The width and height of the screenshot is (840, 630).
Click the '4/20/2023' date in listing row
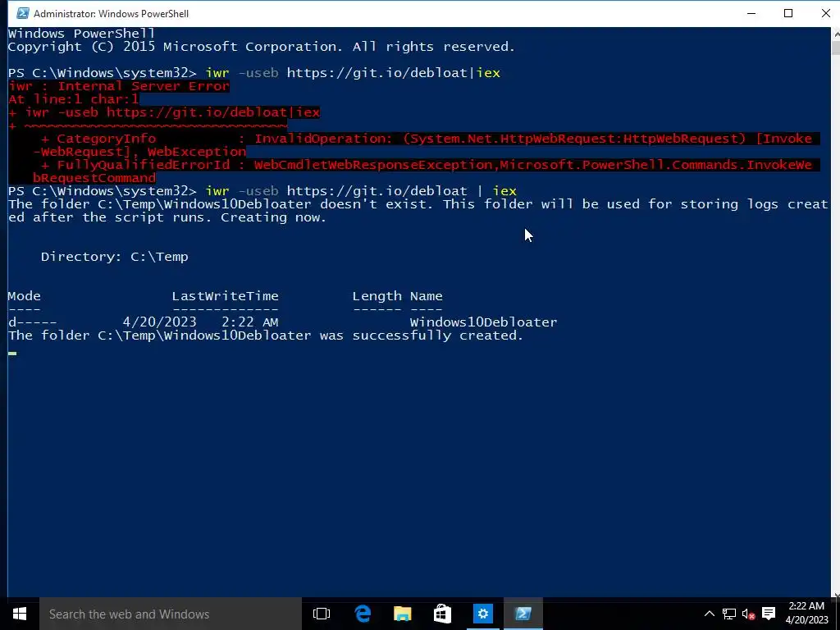tap(160, 322)
